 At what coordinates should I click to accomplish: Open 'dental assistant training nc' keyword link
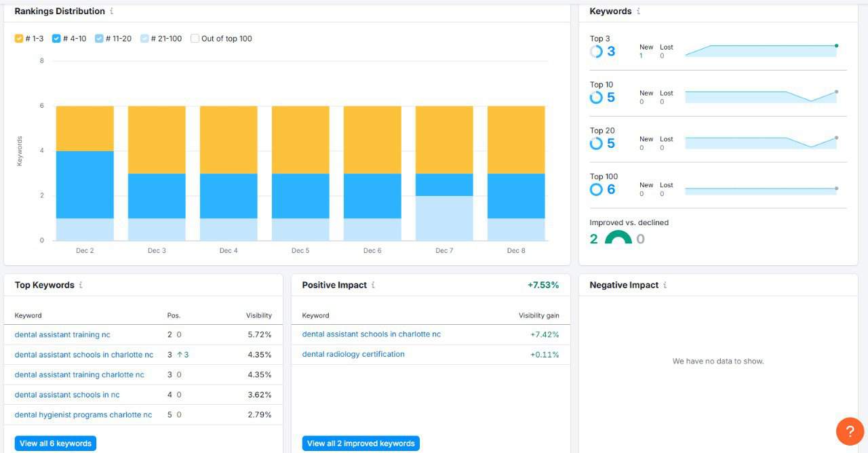tap(62, 335)
